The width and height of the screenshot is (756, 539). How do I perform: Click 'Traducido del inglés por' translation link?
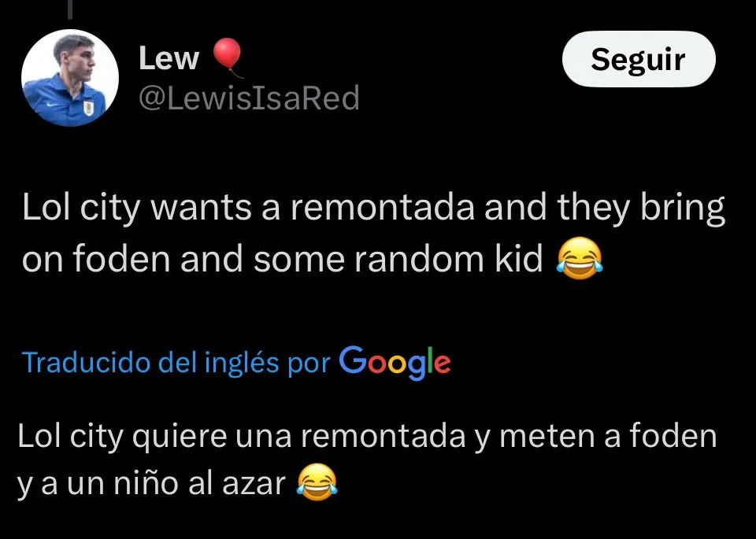tap(176, 362)
